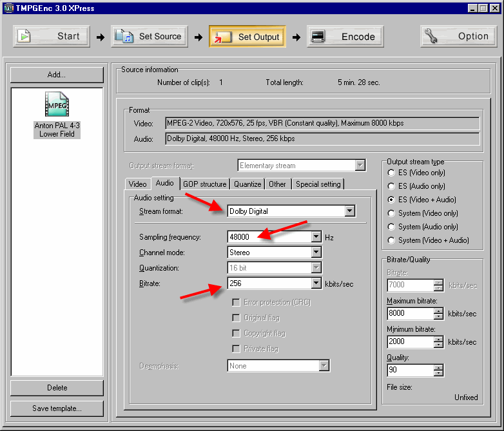Click the Maximum bitrate input field

[411, 313]
